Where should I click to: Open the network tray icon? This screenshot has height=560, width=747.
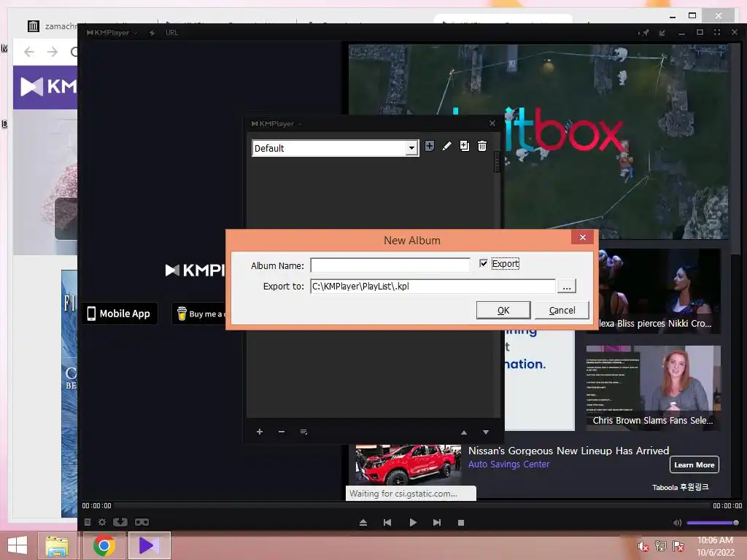coord(661,546)
